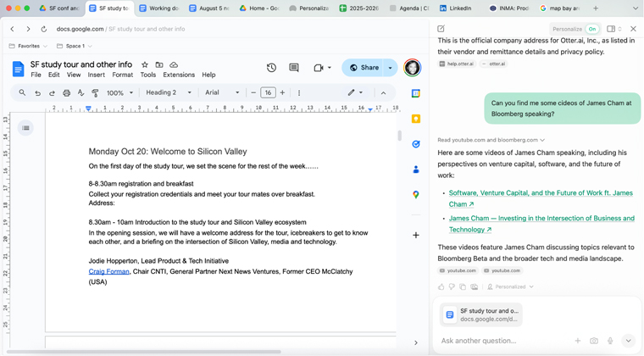
Task: Attach a screenshot with camera icon
Action: (594, 341)
